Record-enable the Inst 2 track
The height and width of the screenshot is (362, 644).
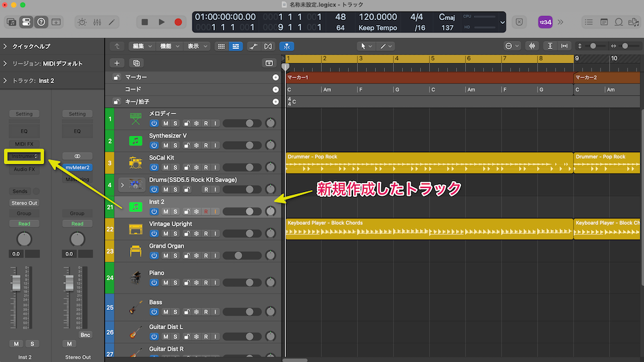pos(206,212)
